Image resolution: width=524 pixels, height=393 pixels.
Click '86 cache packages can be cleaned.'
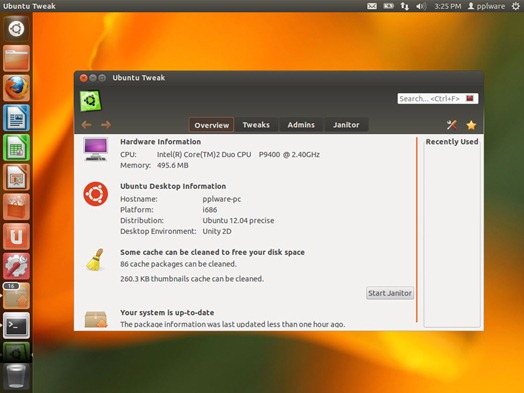[178, 264]
